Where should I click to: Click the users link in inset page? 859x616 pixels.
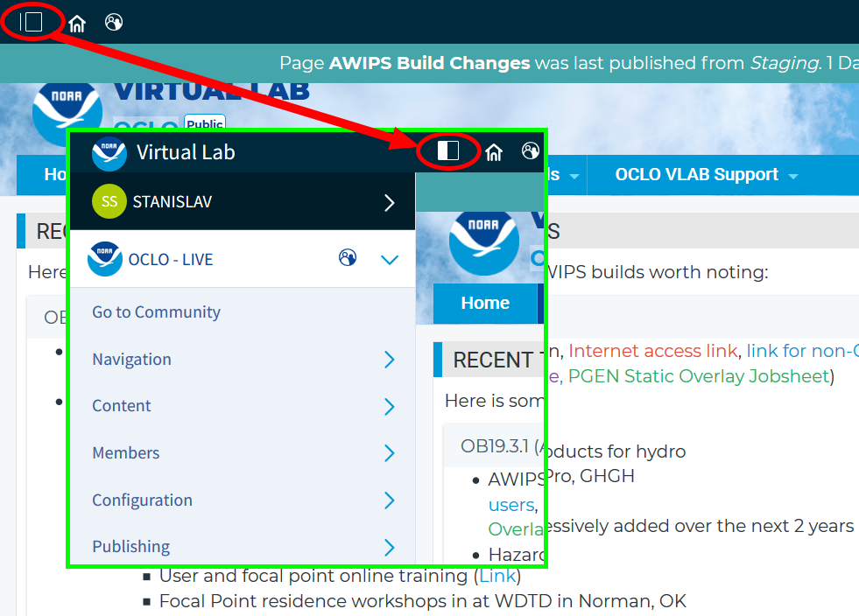click(511, 504)
